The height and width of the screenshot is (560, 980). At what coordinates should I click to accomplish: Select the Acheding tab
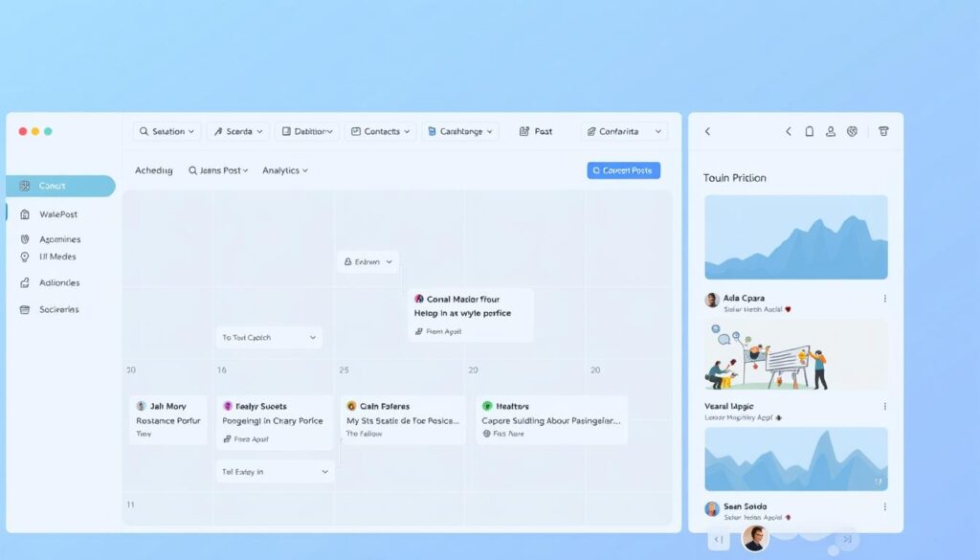(153, 170)
